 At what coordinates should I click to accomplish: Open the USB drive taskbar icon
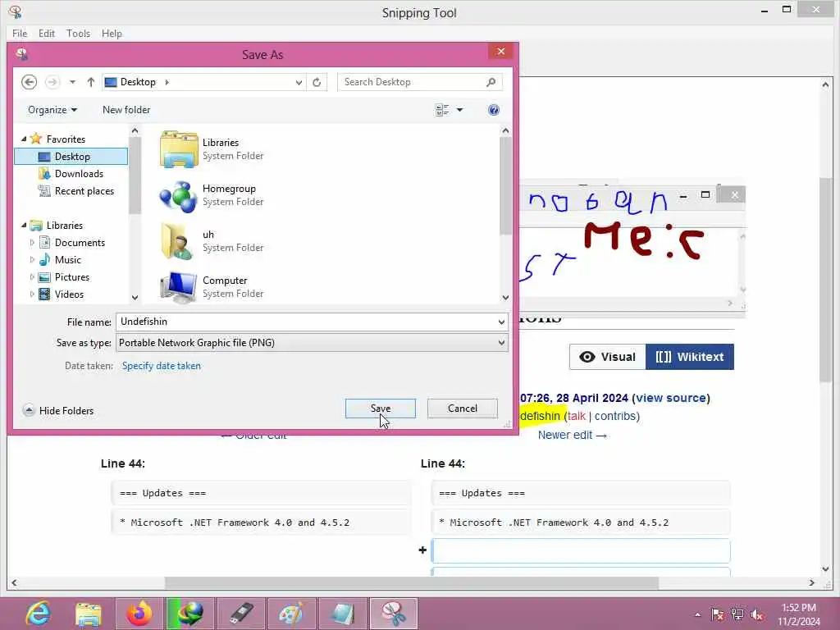coord(240,614)
